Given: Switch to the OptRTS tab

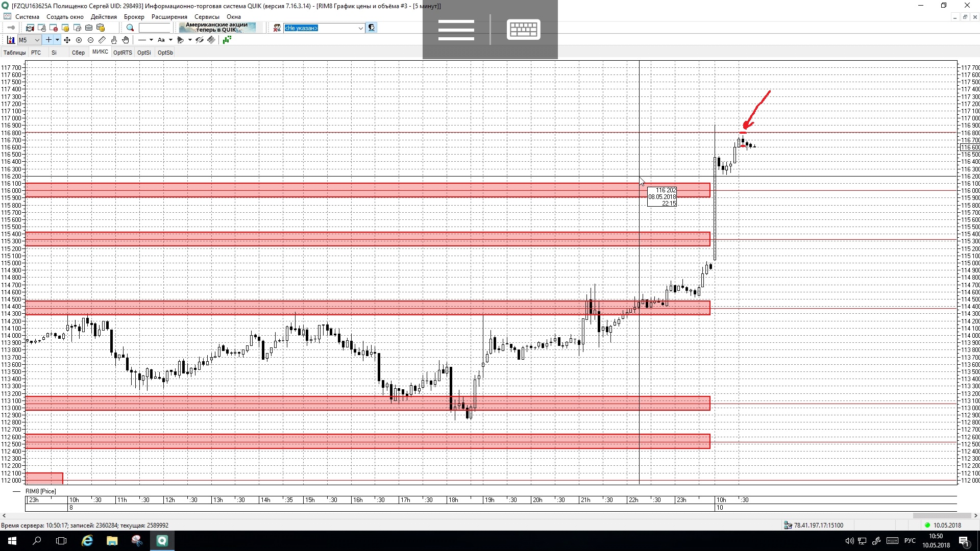Looking at the screenshot, I should (x=122, y=53).
